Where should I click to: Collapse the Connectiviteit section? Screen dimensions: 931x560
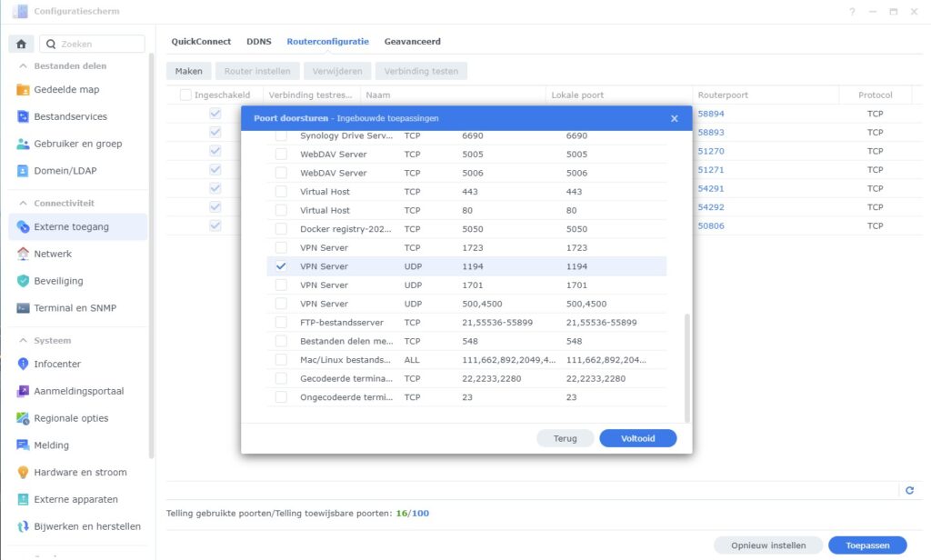coord(23,203)
